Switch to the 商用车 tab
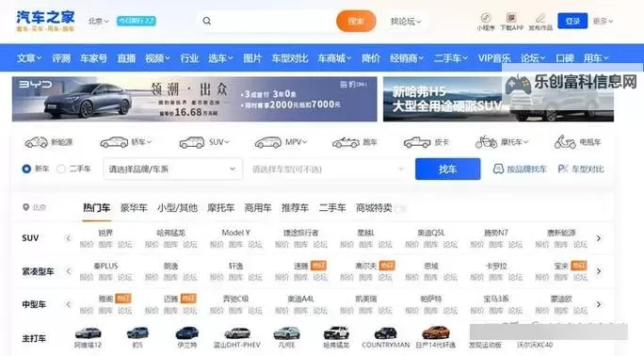The height and width of the screenshot is (356, 644). (258, 208)
